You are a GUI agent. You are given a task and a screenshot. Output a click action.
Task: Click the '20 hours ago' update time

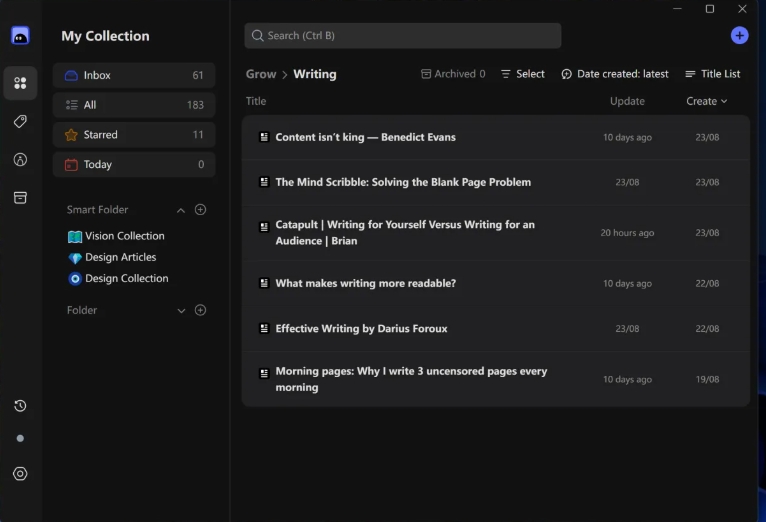(x=627, y=233)
